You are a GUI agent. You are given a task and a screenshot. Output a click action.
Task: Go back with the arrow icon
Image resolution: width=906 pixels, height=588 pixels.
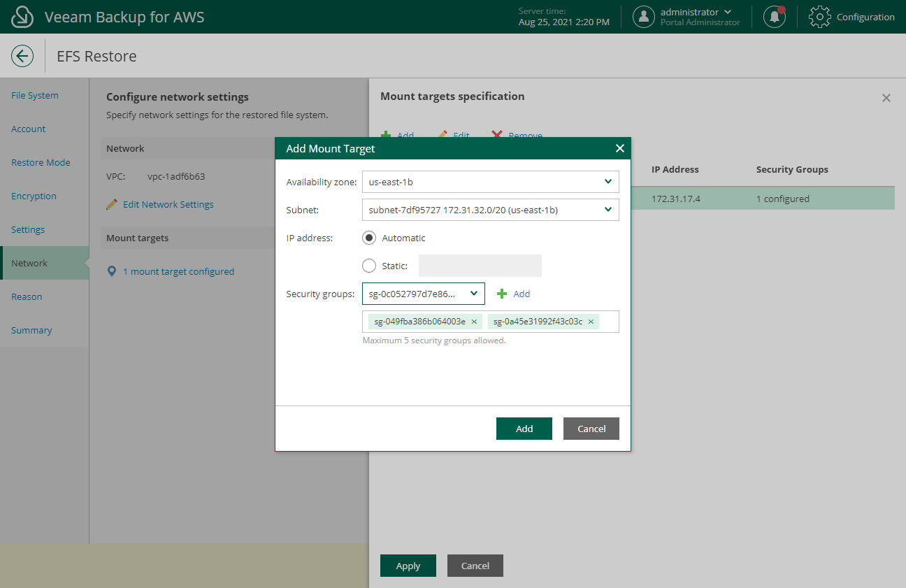click(22, 56)
